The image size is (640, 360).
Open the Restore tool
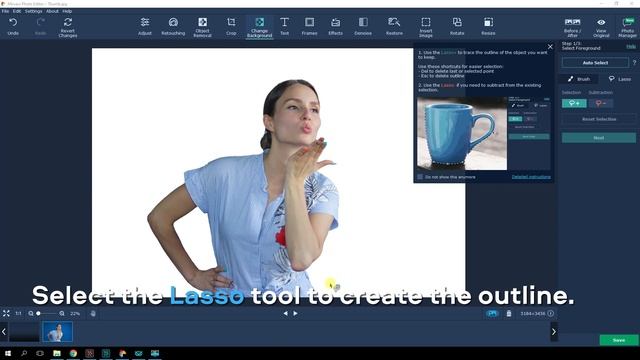394,27
